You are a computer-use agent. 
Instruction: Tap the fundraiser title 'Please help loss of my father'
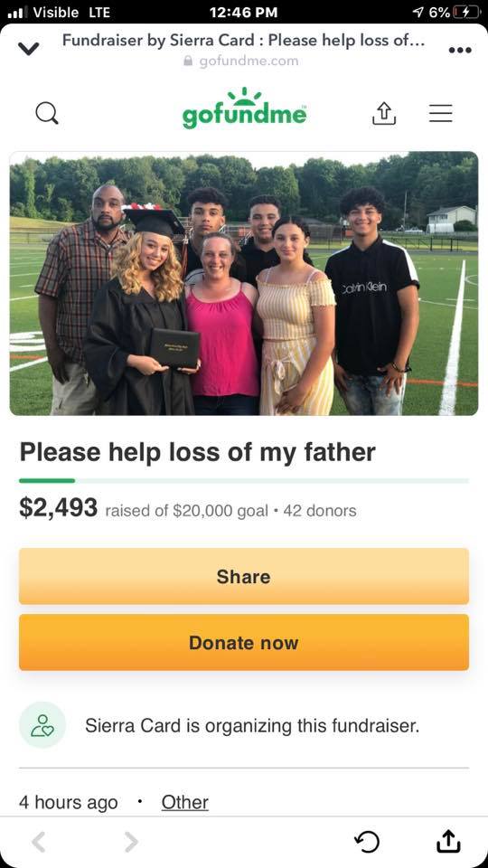[198, 452]
